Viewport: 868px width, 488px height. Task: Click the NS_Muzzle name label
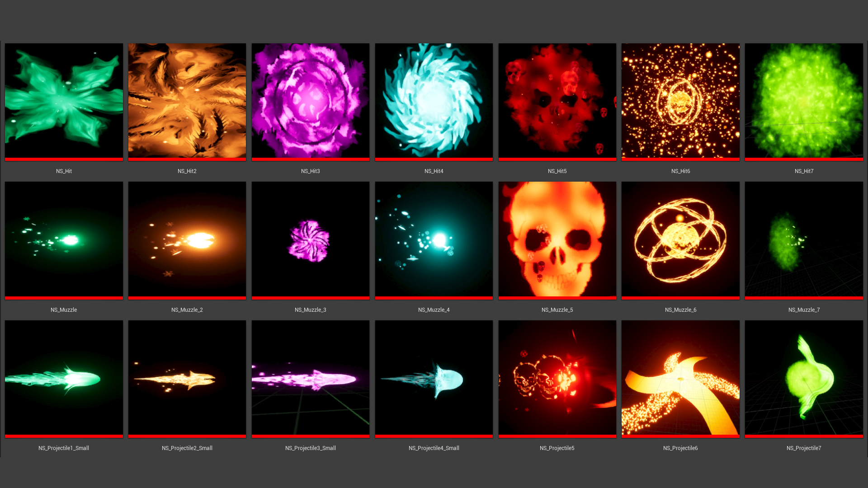[64, 310]
